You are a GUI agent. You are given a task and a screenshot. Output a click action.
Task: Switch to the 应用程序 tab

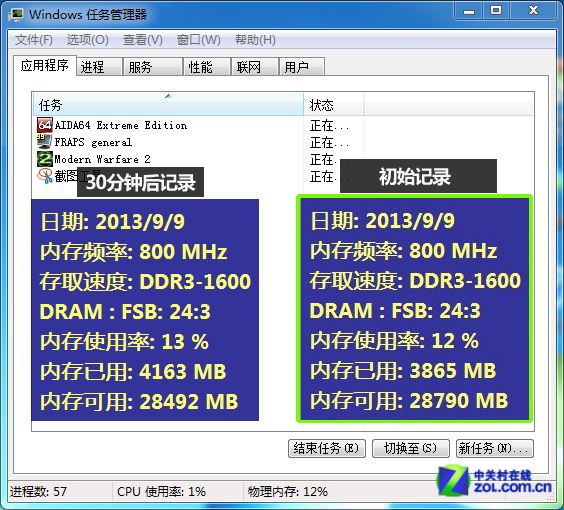[x=45, y=65]
